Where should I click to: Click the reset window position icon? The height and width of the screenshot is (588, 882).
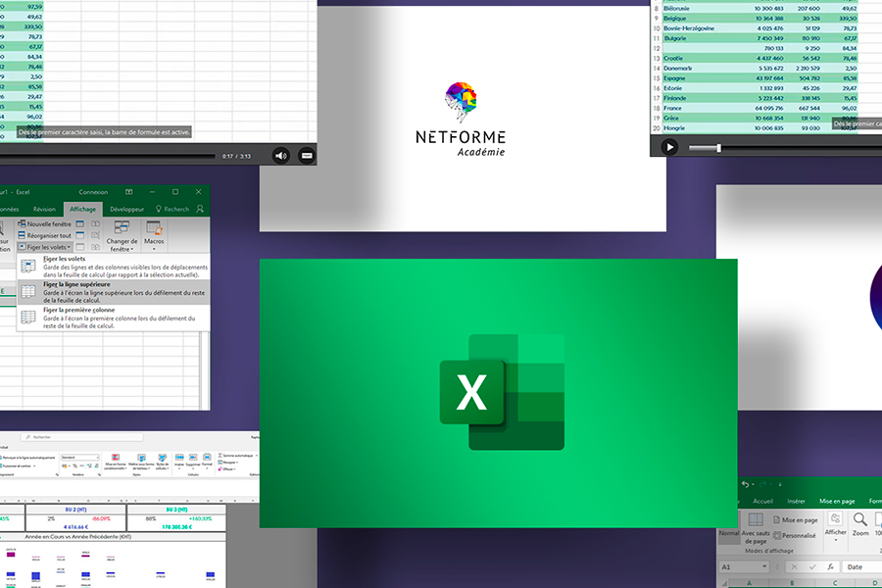(x=96, y=247)
